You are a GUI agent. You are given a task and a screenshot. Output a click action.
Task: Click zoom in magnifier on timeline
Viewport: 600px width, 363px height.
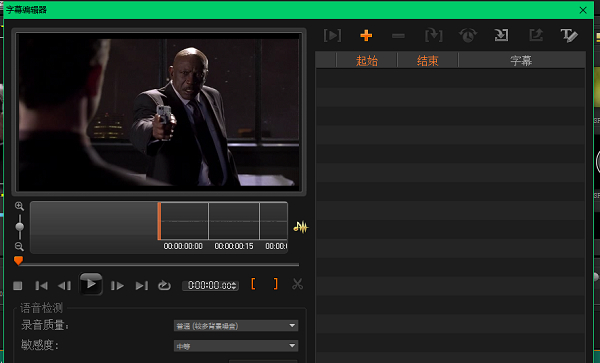pos(19,207)
